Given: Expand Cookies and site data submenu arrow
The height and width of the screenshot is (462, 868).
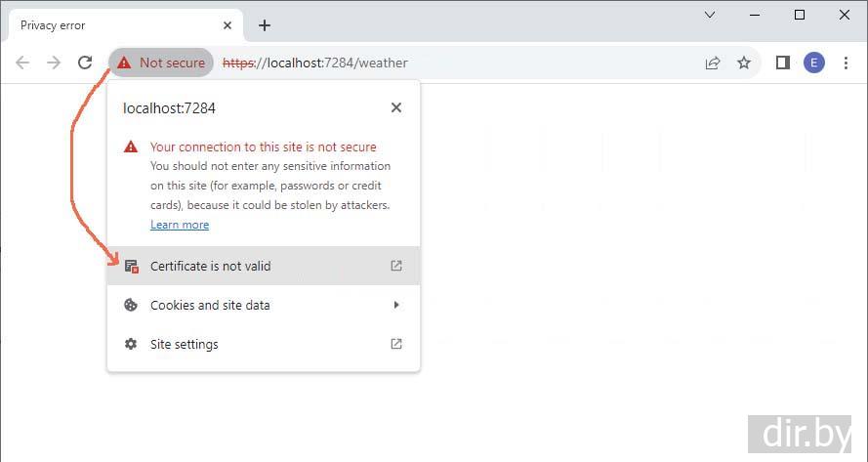Looking at the screenshot, I should click(395, 305).
